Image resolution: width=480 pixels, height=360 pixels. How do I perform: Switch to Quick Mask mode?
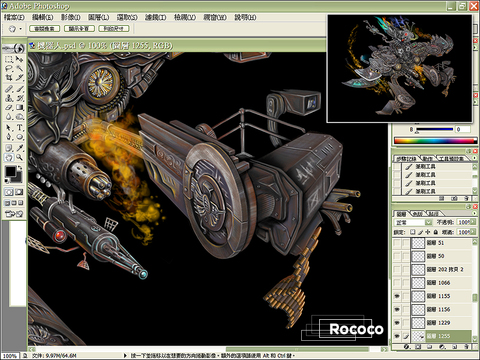[19, 192]
